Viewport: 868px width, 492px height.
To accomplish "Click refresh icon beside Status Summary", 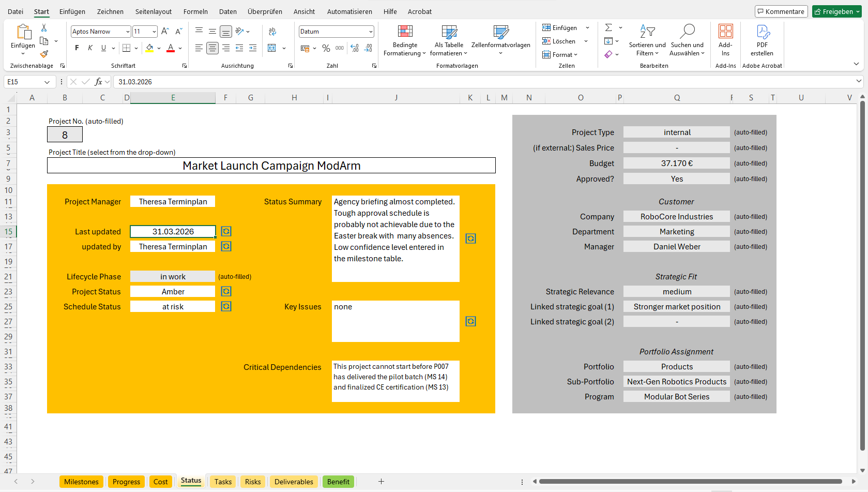I will 470,238.
